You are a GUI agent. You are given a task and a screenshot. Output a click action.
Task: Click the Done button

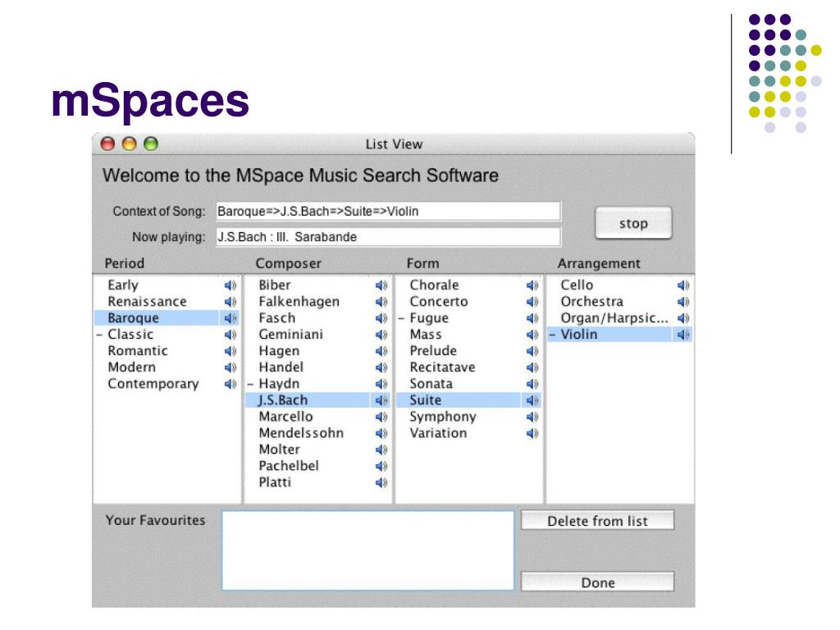597,582
